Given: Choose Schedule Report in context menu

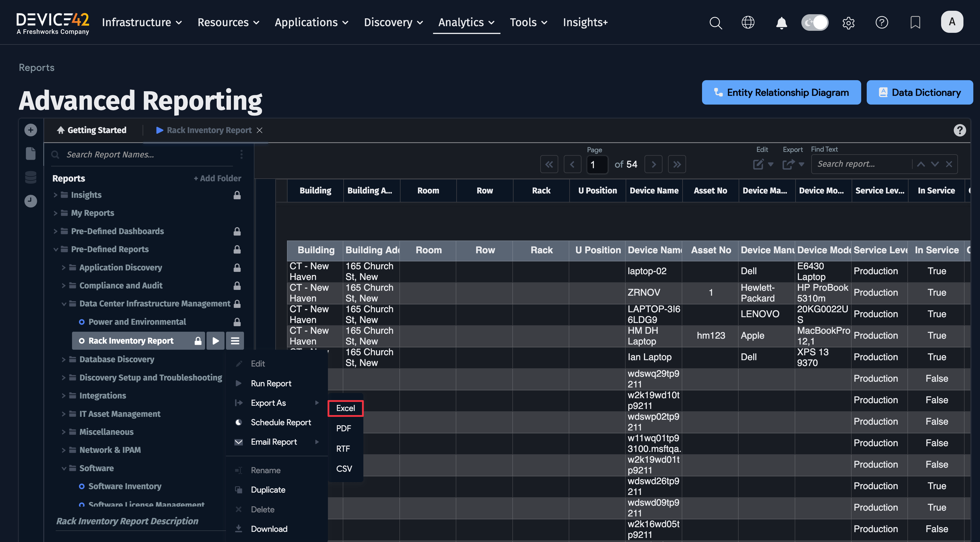Looking at the screenshot, I should (281, 422).
